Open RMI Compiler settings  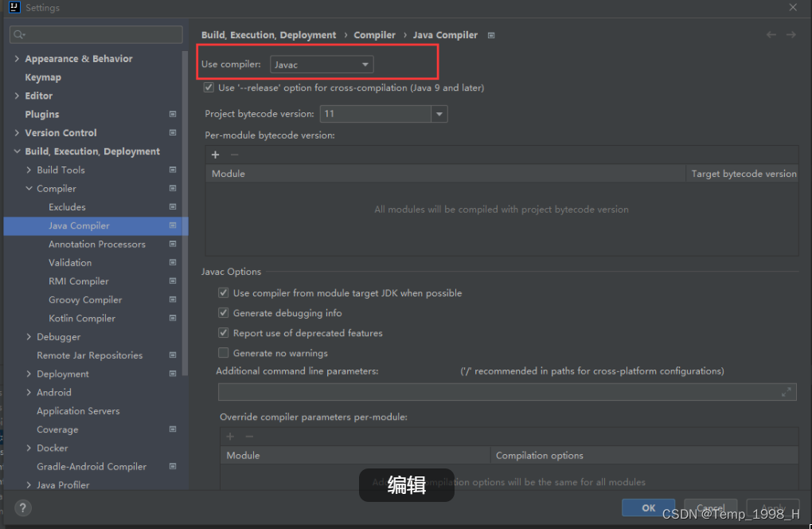point(79,281)
